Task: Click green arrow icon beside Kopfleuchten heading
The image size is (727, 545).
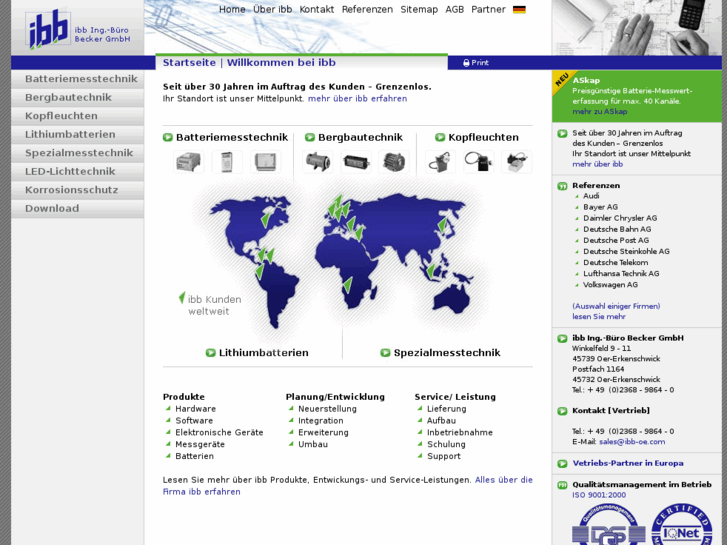Action: tap(440, 137)
